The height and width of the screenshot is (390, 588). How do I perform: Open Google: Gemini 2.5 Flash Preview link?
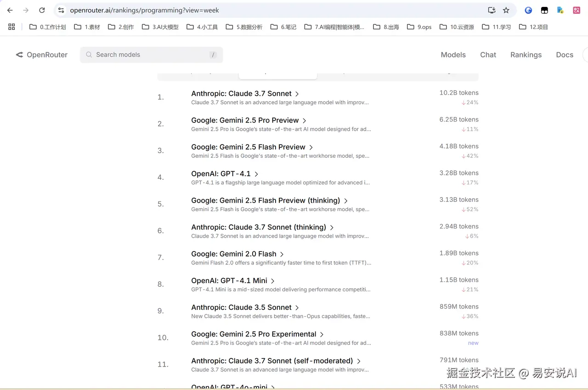(x=249, y=147)
